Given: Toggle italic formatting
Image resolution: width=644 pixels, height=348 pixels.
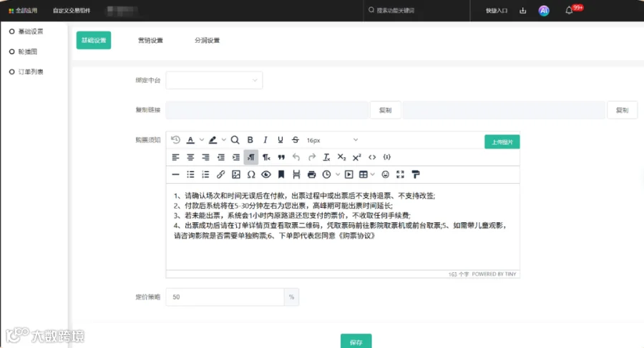Looking at the screenshot, I should [x=265, y=140].
